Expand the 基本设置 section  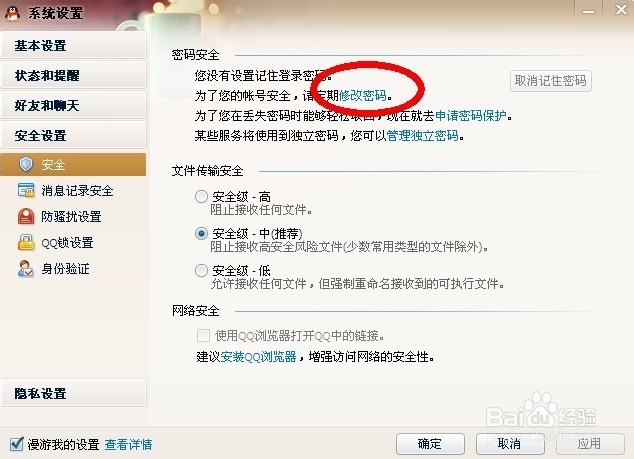74,45
